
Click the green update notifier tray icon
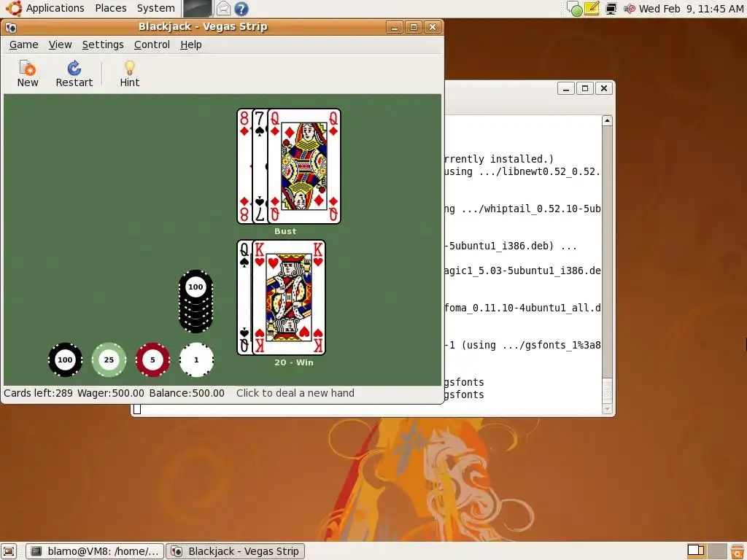(x=575, y=9)
